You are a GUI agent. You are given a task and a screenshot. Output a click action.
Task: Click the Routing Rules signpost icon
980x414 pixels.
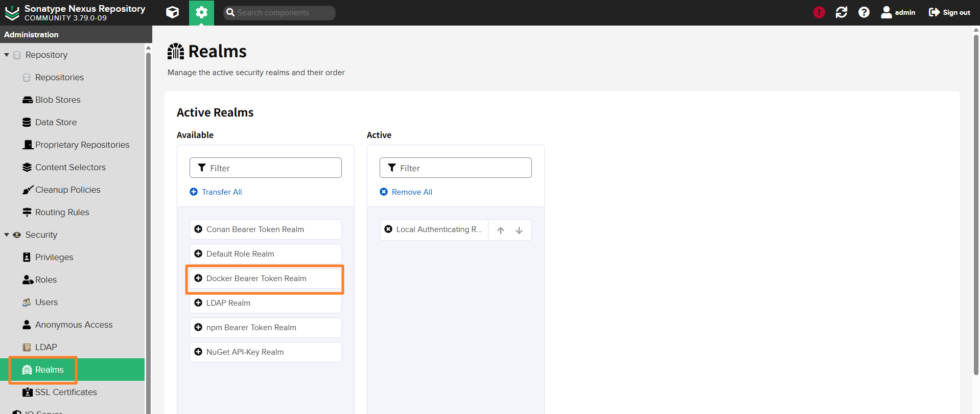click(x=27, y=212)
